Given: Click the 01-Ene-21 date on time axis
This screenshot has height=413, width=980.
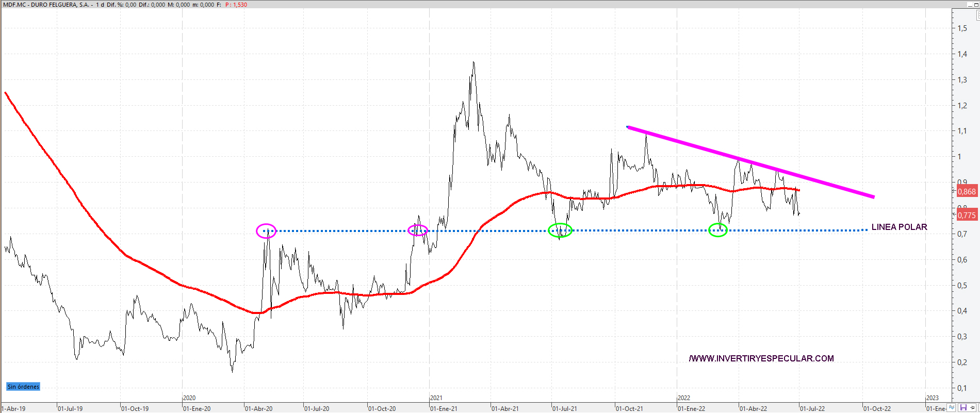Looking at the screenshot, I should pos(444,408).
